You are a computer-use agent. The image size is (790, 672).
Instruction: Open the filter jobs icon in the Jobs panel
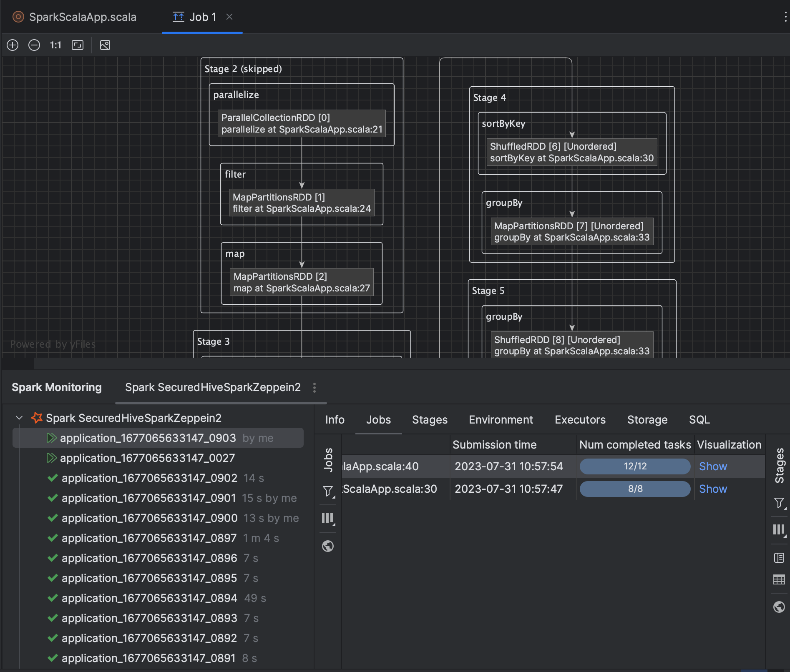pos(328,492)
